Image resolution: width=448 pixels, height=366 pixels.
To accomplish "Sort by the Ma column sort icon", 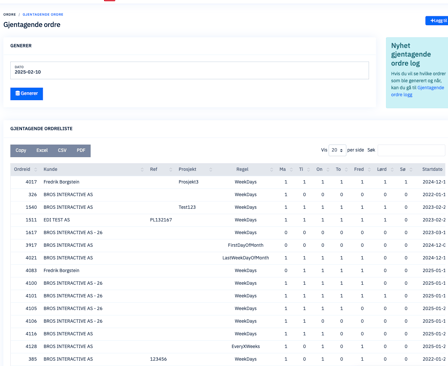I will point(291,169).
